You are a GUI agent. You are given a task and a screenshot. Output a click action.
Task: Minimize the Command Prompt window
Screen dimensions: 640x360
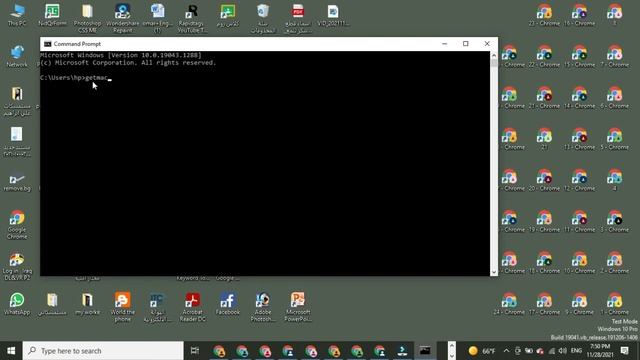[x=444, y=44]
